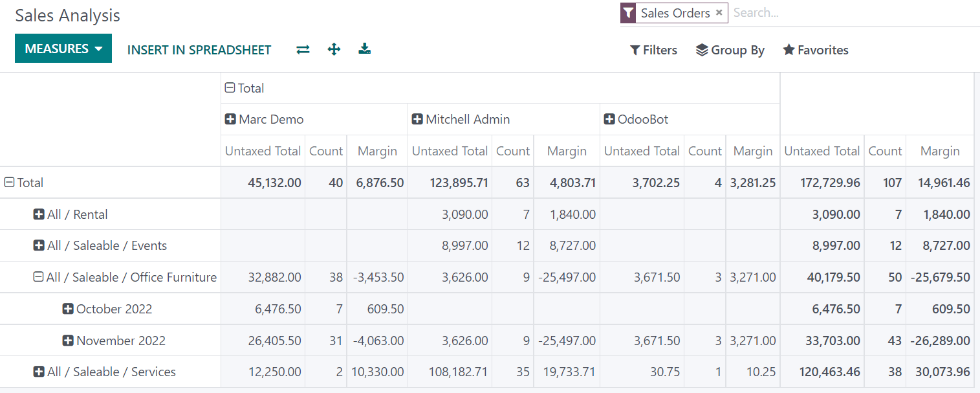Remove the Sales Orders filter tag
This screenshot has width=980, height=393.
(x=719, y=12)
